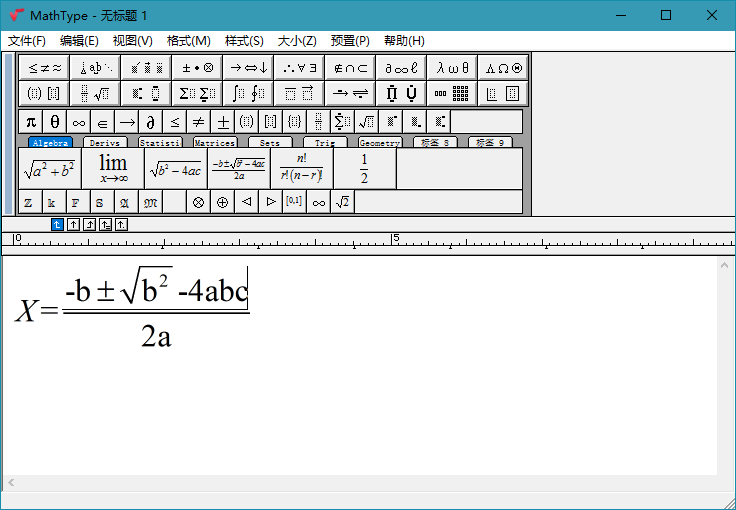
Task: Select the decimal tab stop button
Action: click(121, 225)
